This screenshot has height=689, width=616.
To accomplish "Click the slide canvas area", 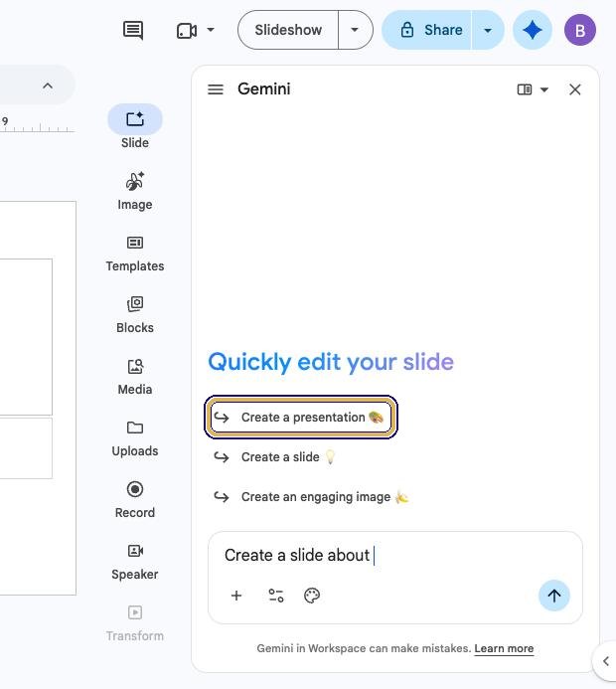I will [38, 398].
